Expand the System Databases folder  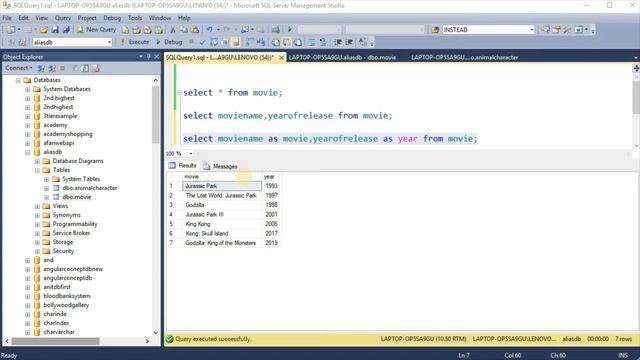(27, 89)
